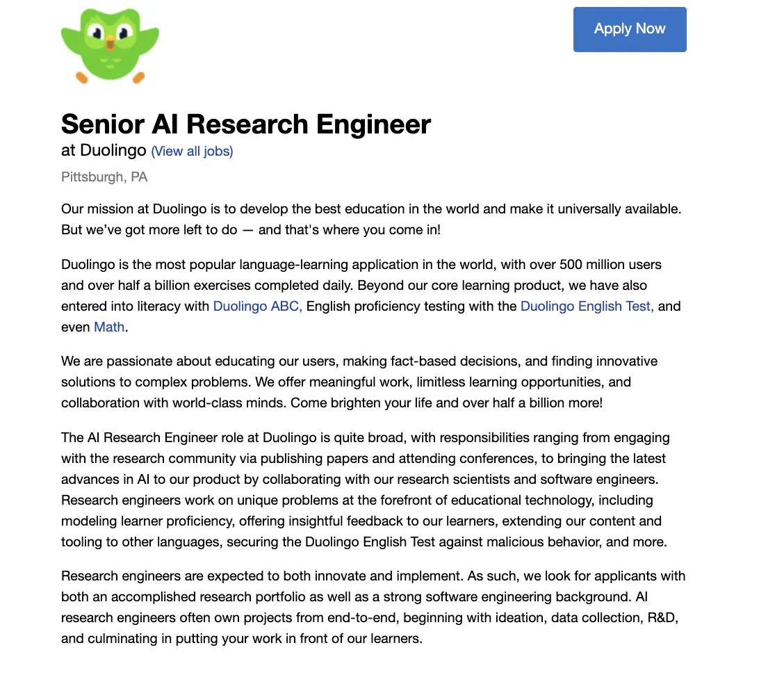Follow the Duolingo ABC hyperlink

pyautogui.click(x=257, y=306)
